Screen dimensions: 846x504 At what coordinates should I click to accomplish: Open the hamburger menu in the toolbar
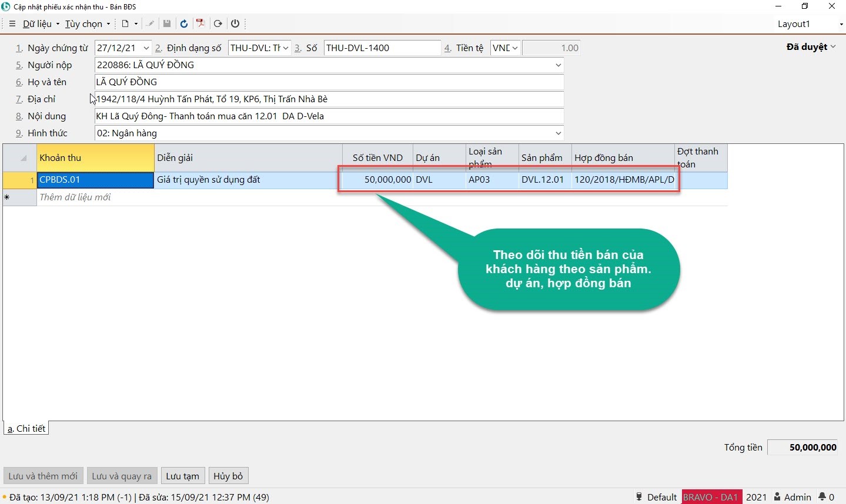point(12,23)
